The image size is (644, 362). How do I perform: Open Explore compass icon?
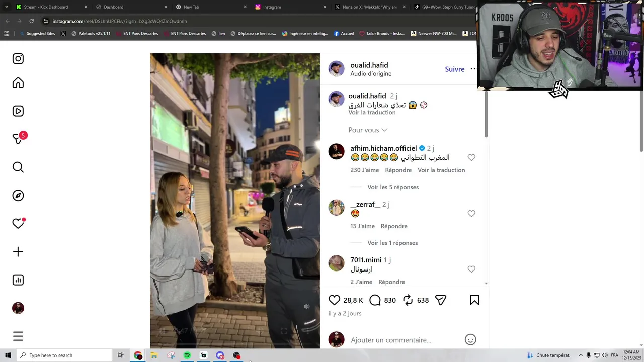(x=18, y=196)
